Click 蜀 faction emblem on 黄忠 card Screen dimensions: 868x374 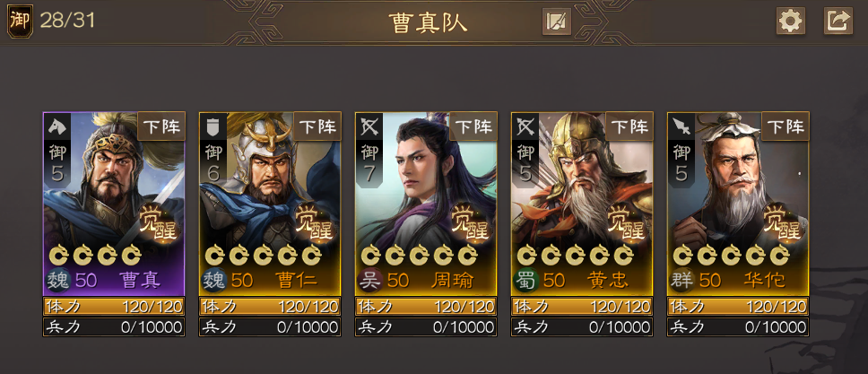tap(525, 281)
